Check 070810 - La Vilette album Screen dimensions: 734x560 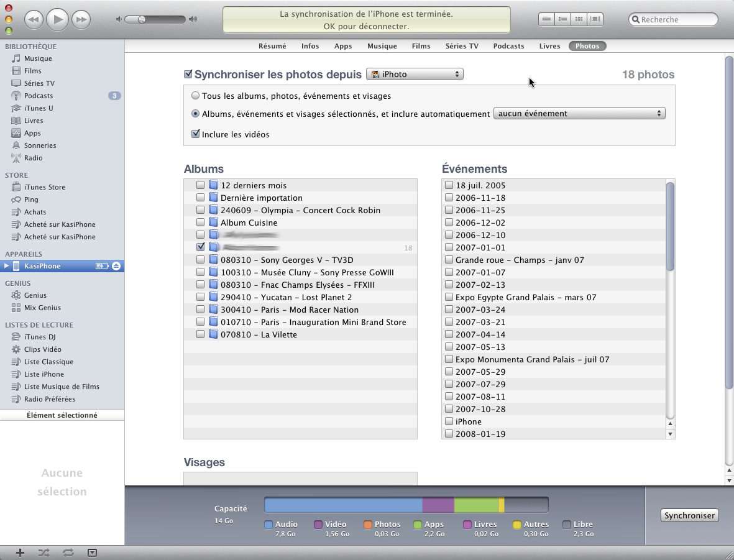tap(200, 334)
